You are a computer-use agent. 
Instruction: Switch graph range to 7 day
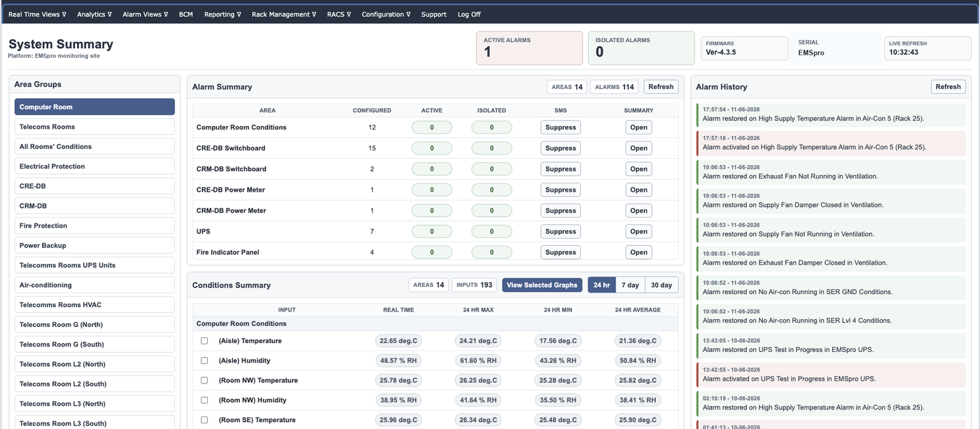pos(630,285)
